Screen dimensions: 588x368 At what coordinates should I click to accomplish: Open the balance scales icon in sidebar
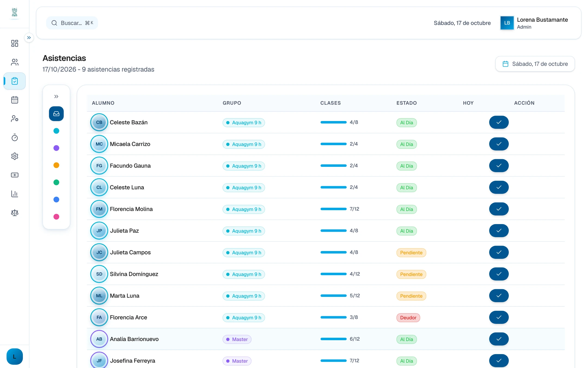pos(14,213)
